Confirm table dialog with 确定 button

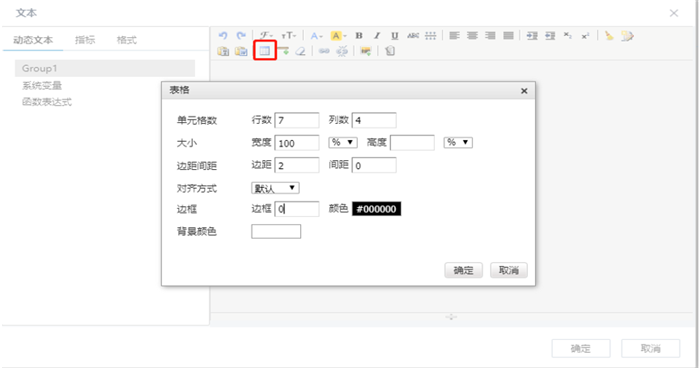click(463, 270)
